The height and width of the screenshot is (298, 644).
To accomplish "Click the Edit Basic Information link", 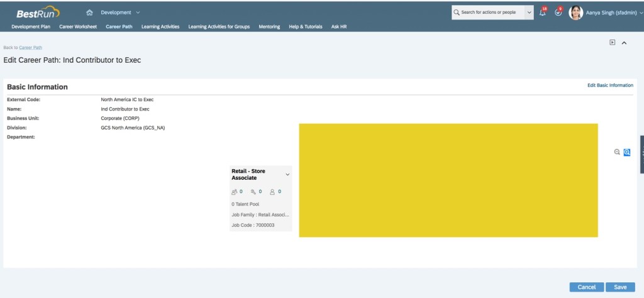I will click(610, 85).
